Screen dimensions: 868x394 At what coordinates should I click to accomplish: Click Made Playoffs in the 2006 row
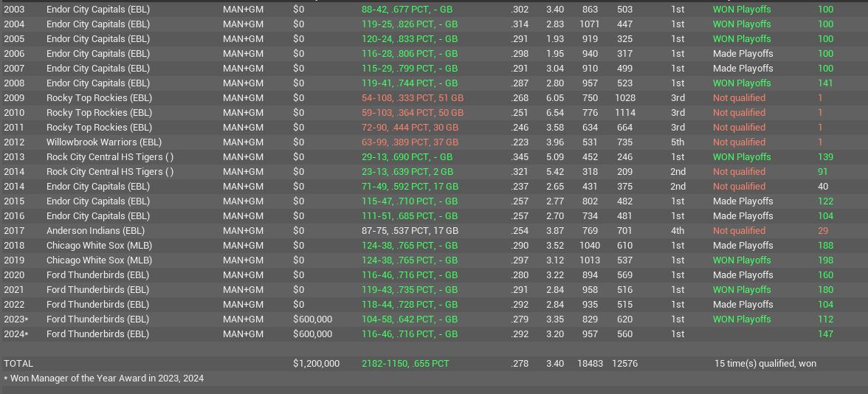(743, 54)
